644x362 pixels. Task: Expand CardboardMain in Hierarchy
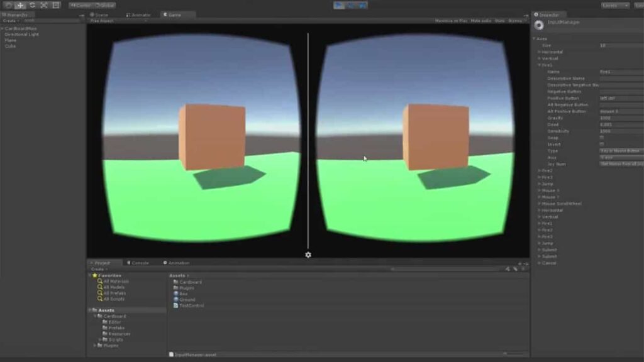coord(3,29)
